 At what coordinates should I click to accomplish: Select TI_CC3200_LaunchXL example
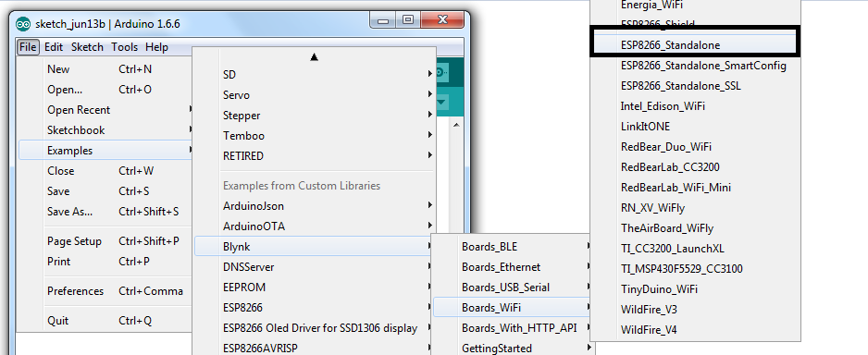pyautogui.click(x=695, y=249)
